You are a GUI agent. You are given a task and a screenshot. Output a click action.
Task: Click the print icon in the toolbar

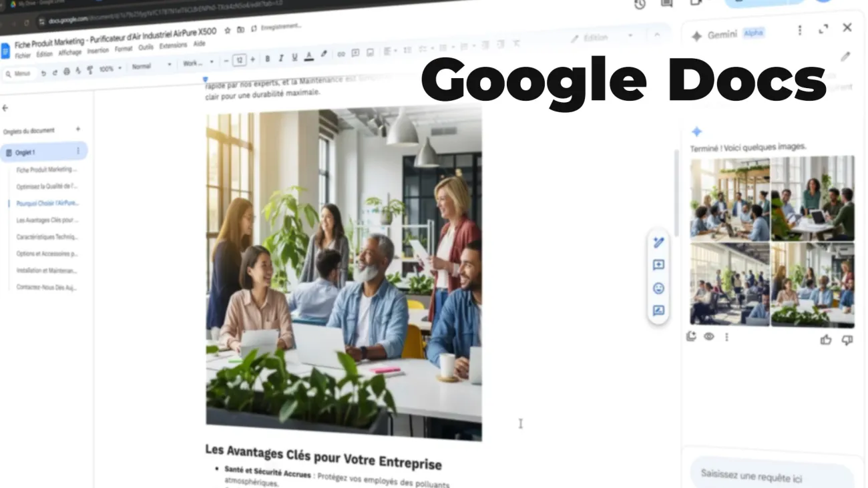tap(66, 71)
